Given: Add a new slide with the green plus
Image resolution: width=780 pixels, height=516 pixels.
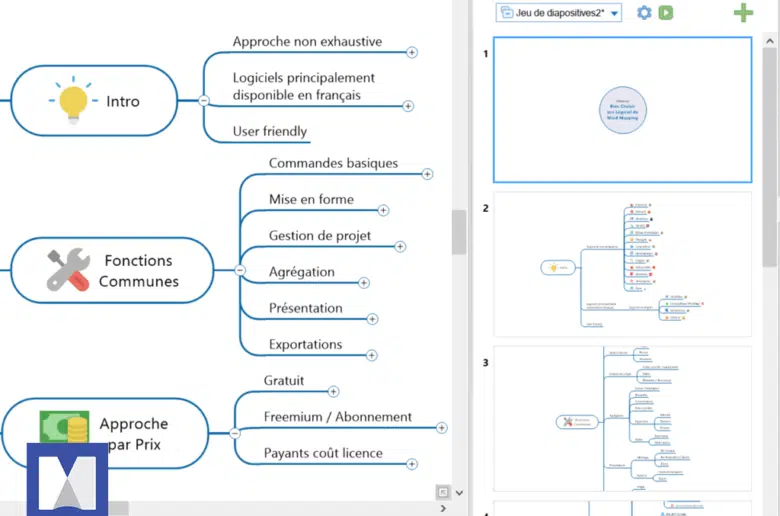Looking at the screenshot, I should (743, 13).
